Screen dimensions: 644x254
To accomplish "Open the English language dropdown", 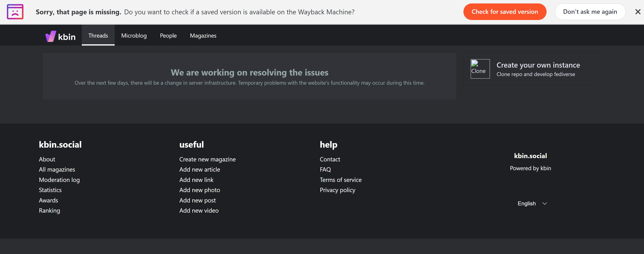I will pos(530,203).
